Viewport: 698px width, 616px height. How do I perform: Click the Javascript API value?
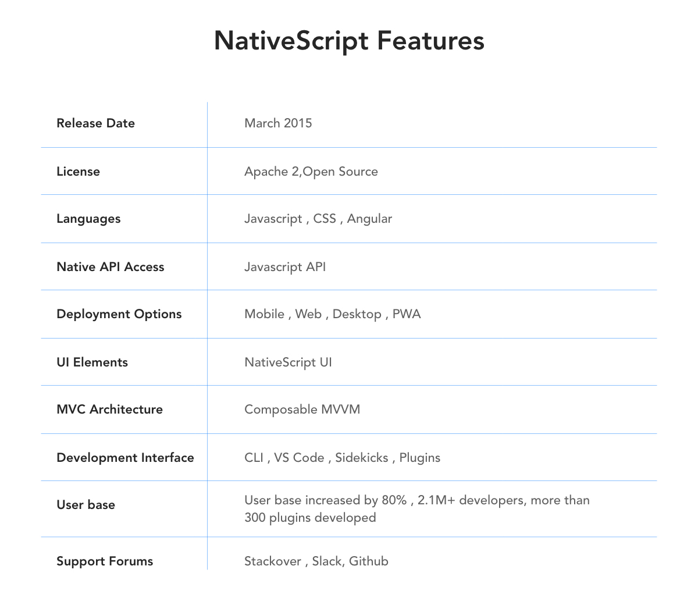[285, 267]
